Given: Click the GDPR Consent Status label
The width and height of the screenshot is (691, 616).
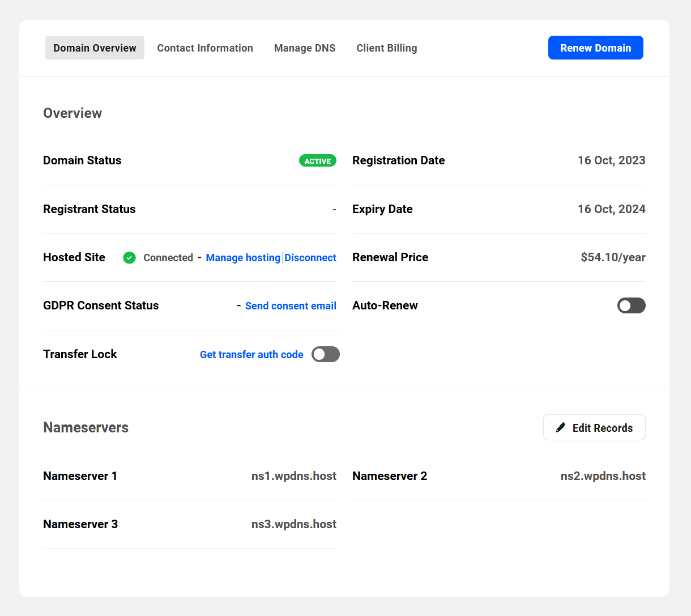Looking at the screenshot, I should pyautogui.click(x=101, y=305).
